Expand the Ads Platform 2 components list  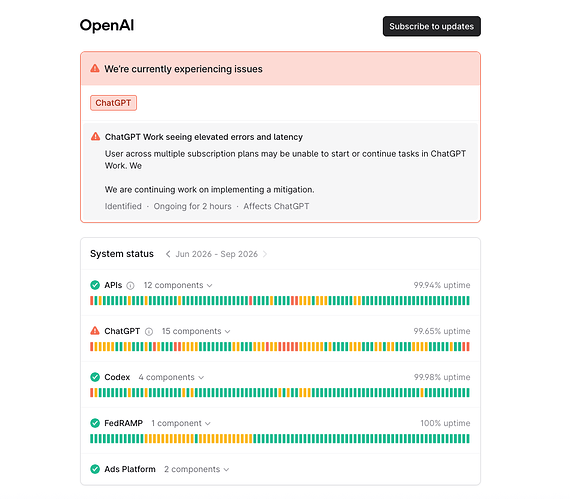tap(196, 469)
